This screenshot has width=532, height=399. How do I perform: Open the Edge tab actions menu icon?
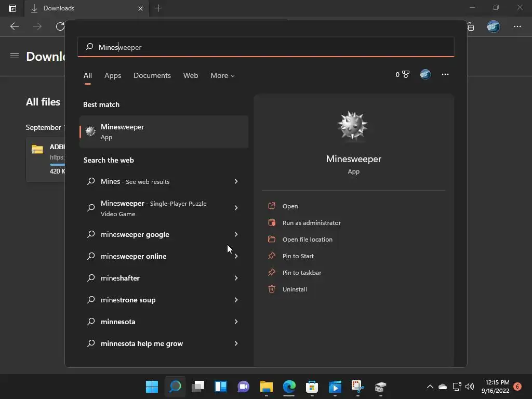pos(12,8)
